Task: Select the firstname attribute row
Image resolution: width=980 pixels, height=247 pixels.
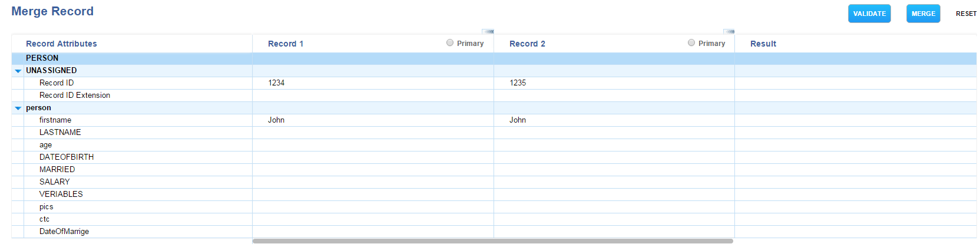Action: tap(494, 120)
